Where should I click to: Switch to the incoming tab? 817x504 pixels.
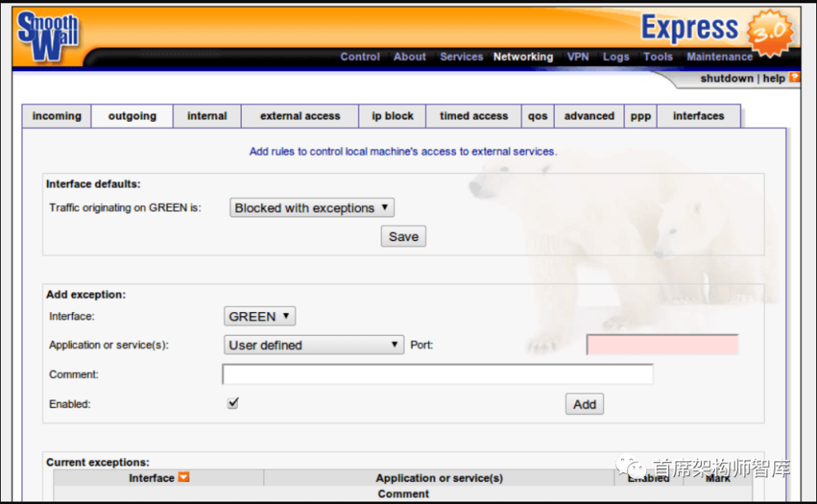point(57,116)
